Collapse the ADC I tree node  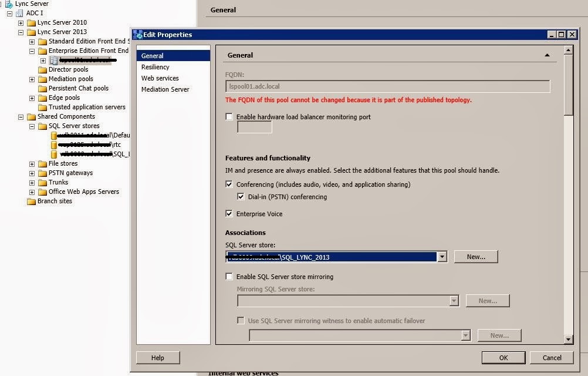pos(9,14)
